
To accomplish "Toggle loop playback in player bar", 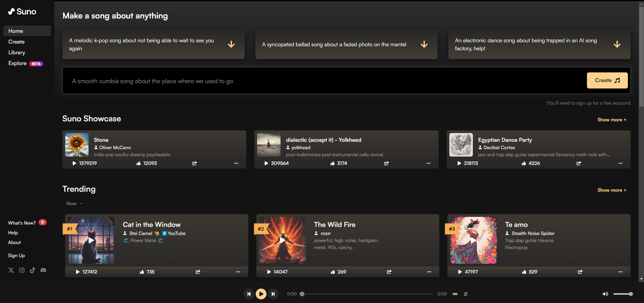I will (455, 294).
